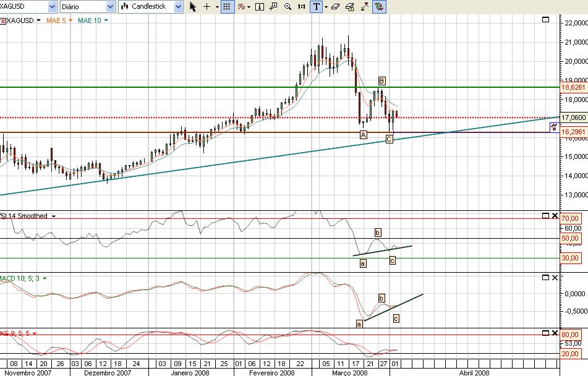This screenshot has height=376, width=588.
Task: Maximize the main price chart pane
Action: point(545,19)
